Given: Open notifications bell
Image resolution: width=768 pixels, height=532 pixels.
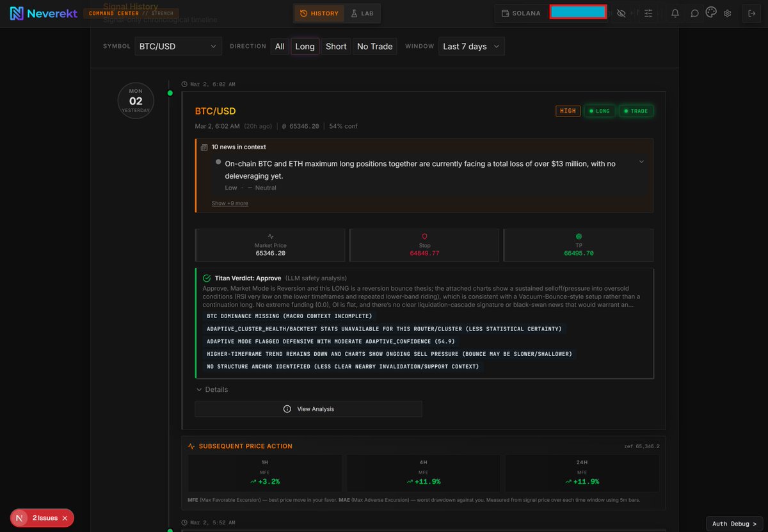Looking at the screenshot, I should tap(675, 13).
